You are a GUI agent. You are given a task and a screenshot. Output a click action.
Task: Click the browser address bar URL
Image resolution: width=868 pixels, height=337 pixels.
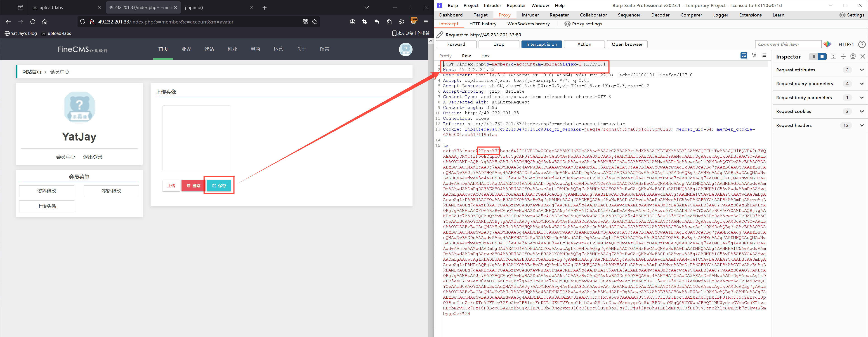(166, 22)
